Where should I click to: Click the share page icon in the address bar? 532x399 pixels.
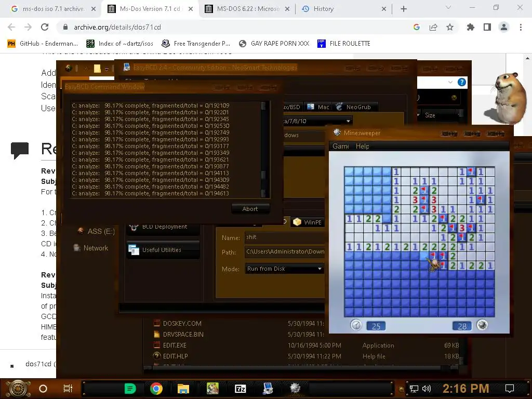tap(433, 27)
